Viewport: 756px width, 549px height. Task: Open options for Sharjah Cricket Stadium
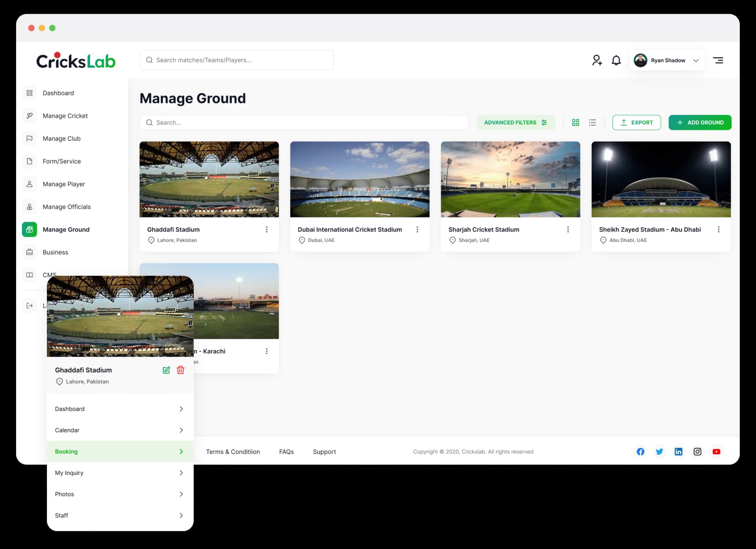[x=568, y=229]
